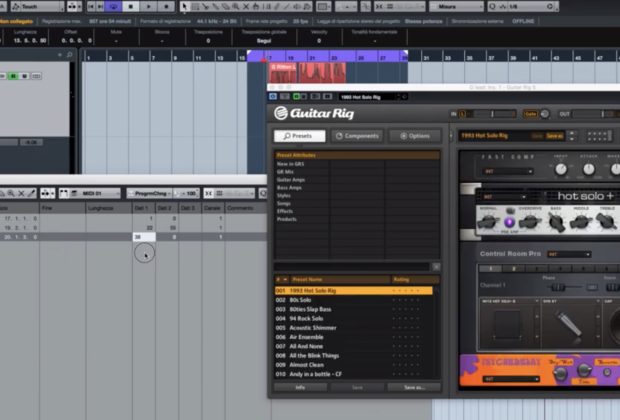
Task: Select the Object Selection arrow tool
Action: tap(185, 6)
